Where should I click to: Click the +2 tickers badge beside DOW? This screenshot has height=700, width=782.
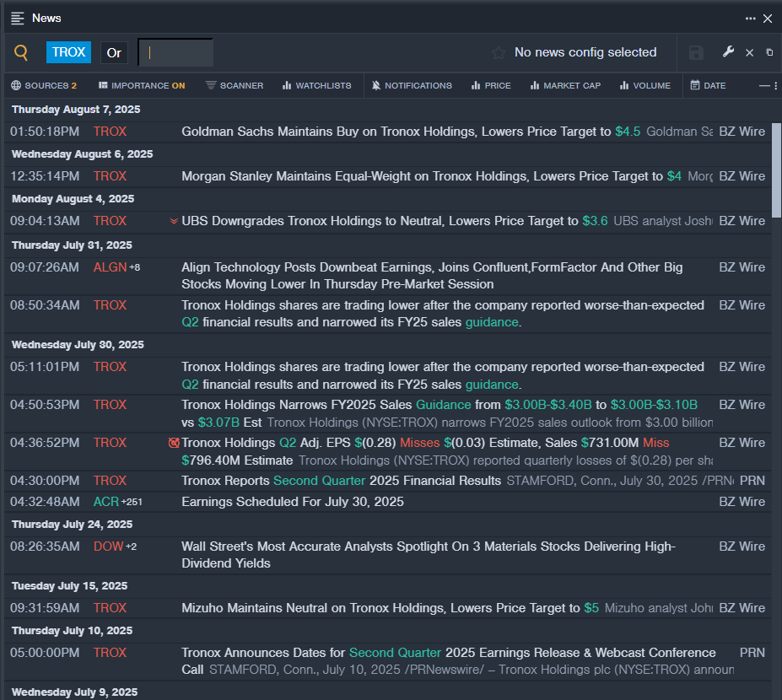[131, 547]
